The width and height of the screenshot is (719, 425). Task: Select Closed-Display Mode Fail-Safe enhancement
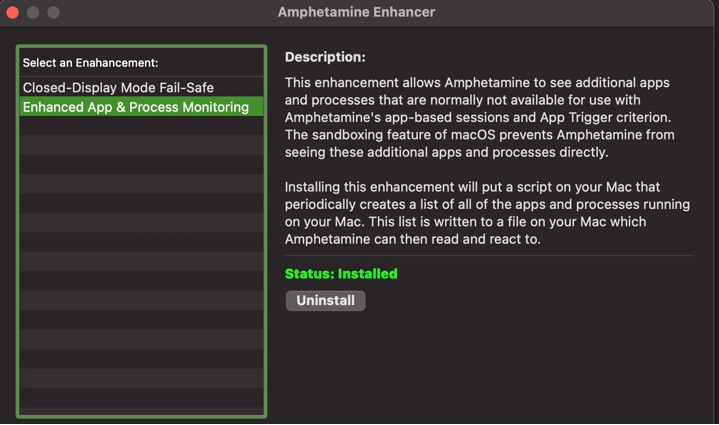(118, 88)
